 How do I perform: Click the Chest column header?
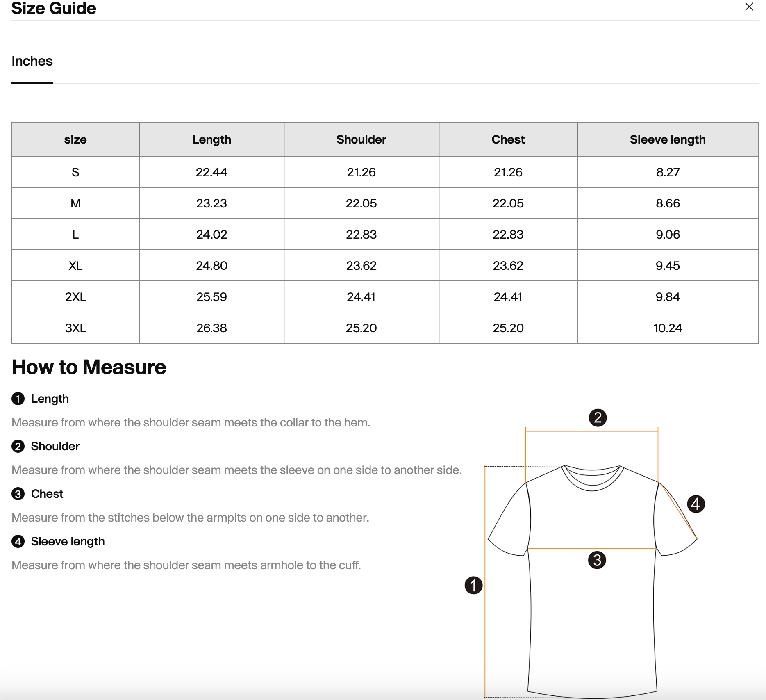508,139
